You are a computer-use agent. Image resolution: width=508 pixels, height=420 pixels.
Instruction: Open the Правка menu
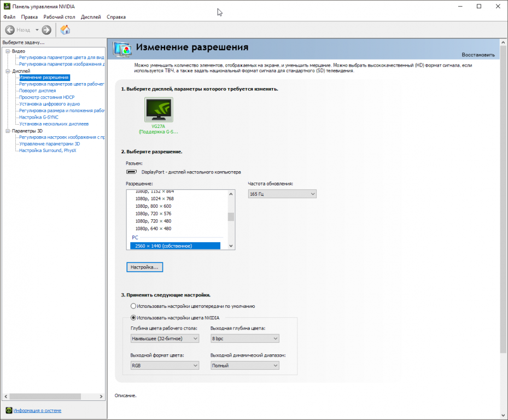click(x=29, y=17)
